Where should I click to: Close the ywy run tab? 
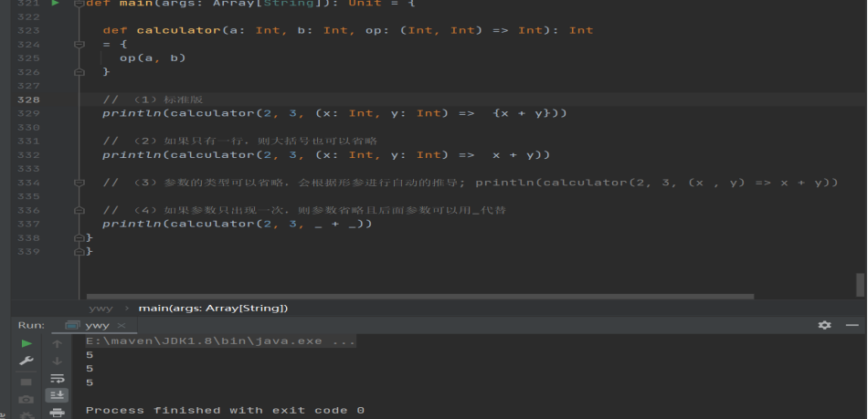(122, 325)
